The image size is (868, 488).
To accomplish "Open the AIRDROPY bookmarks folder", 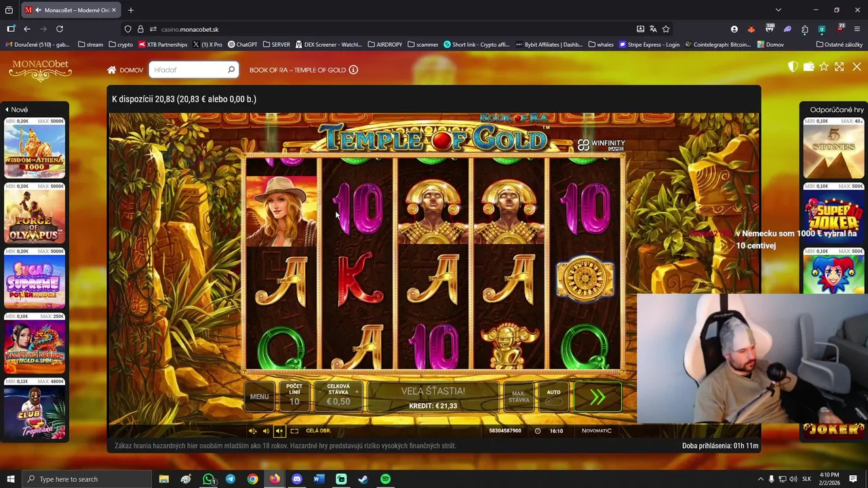I will pyautogui.click(x=384, y=45).
